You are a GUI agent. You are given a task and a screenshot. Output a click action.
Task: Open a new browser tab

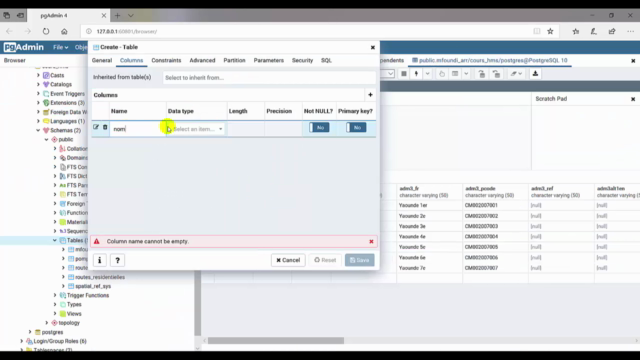tap(118, 16)
